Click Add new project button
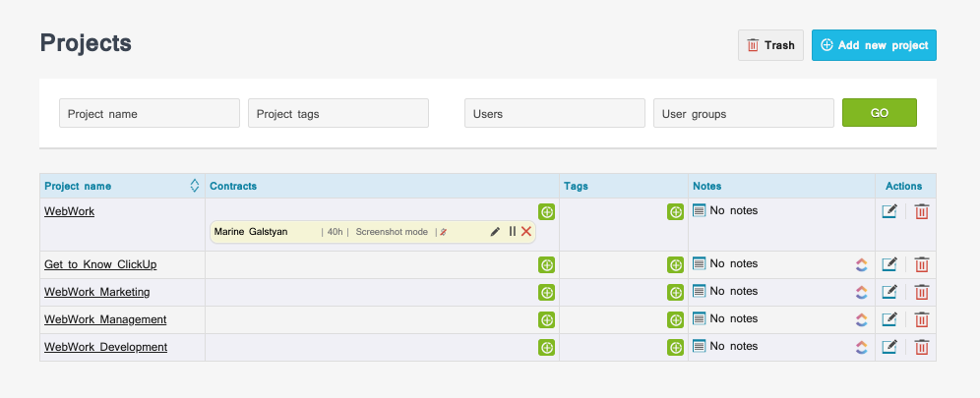 tap(874, 45)
